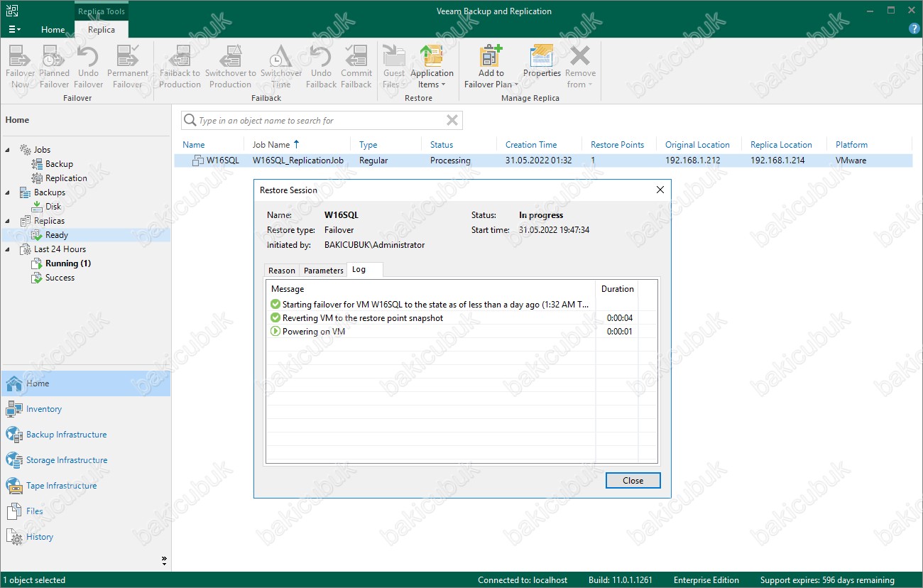Collapse the Backups tree node

(x=9, y=192)
